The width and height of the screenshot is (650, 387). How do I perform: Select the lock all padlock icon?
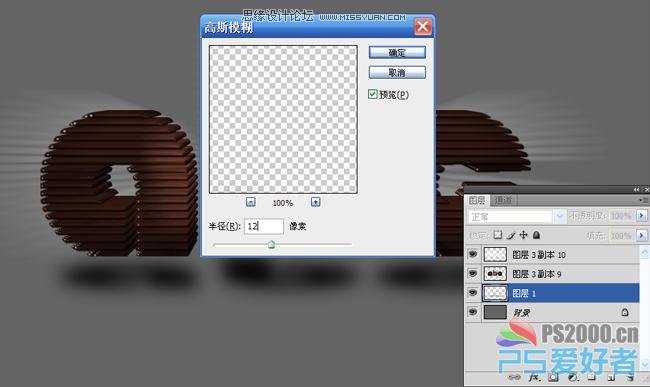click(536, 235)
